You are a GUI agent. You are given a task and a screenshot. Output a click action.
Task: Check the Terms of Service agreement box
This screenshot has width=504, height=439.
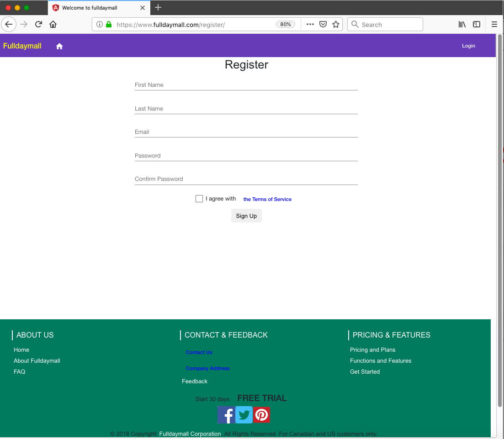pyautogui.click(x=199, y=199)
